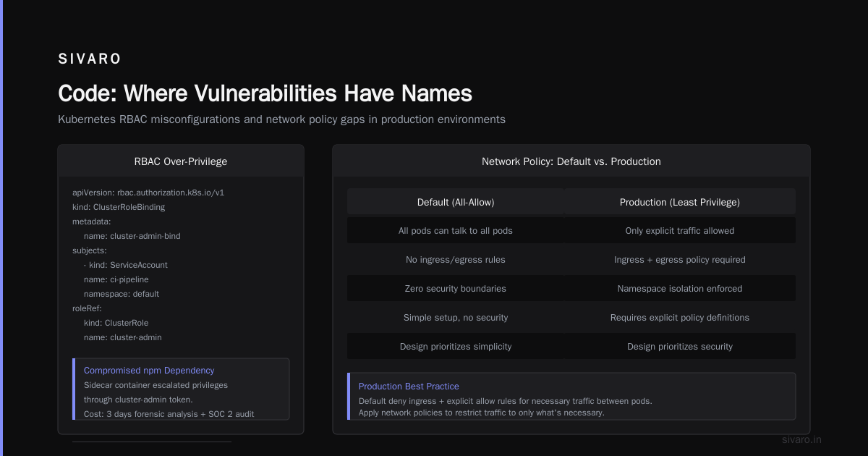This screenshot has height=456, width=868.
Task: Click the 'All pods can talk to all pods' cell
Action: coord(456,231)
